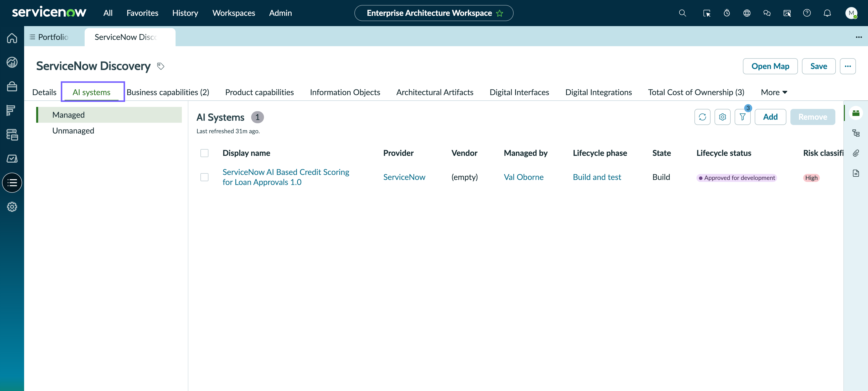Click the tag icon beside ServiceNow Discovery

[161, 66]
